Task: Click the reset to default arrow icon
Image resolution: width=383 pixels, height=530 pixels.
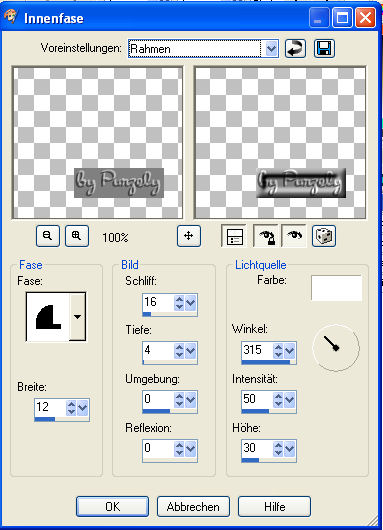Action: 295,48
